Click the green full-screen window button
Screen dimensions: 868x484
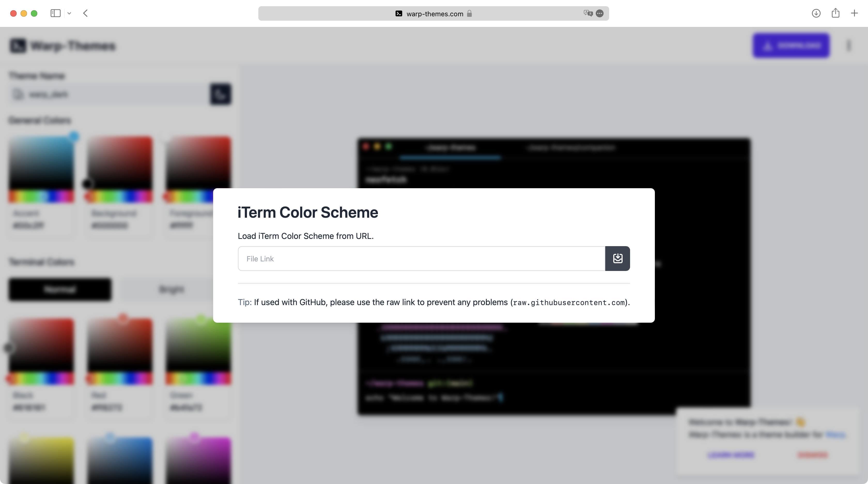pos(34,13)
